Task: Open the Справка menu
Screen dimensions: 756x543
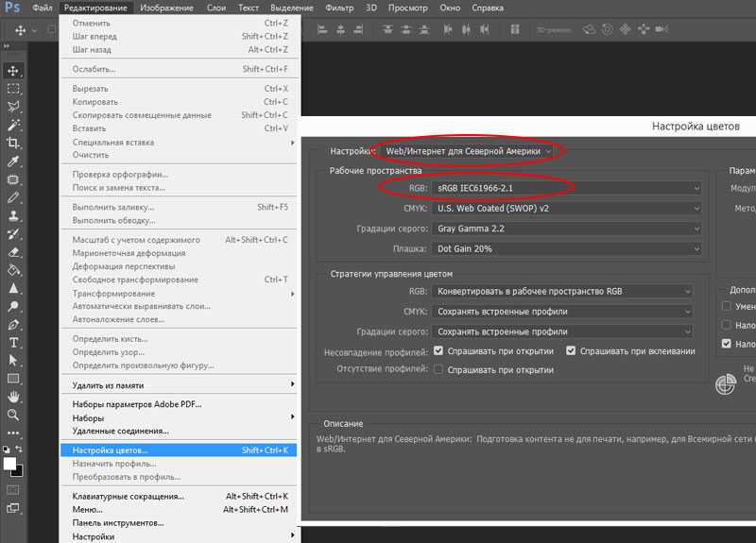Action: point(487,8)
